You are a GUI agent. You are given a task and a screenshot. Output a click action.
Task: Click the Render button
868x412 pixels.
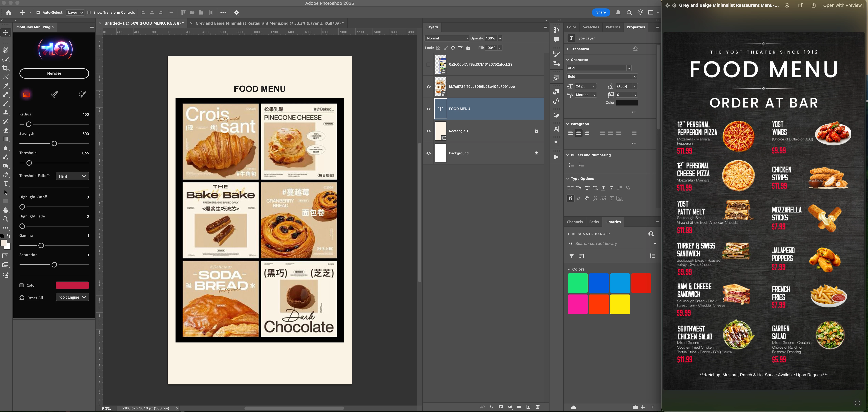(x=54, y=73)
